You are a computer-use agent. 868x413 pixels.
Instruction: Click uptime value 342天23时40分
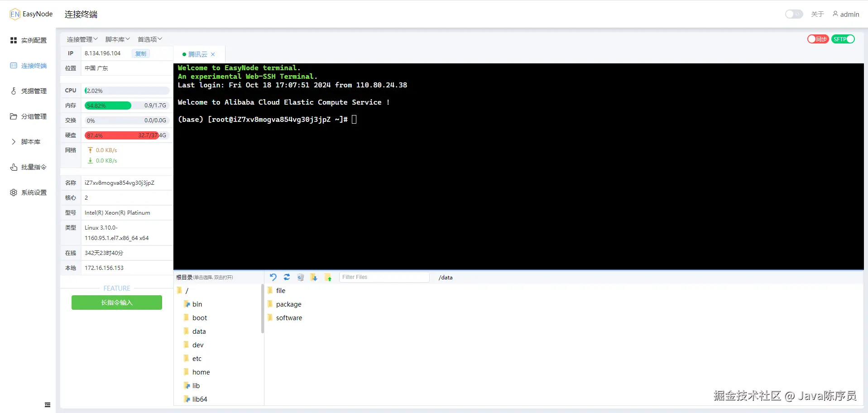point(104,253)
